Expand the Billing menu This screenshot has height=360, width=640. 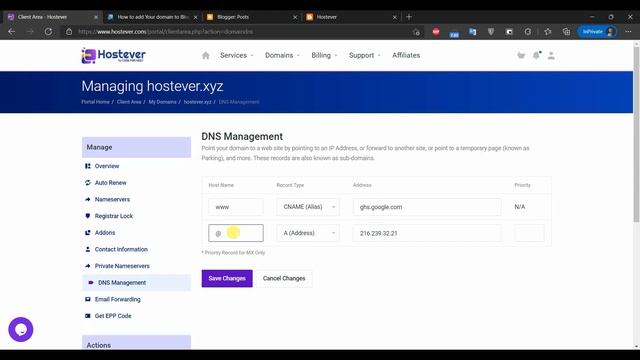coord(324,56)
